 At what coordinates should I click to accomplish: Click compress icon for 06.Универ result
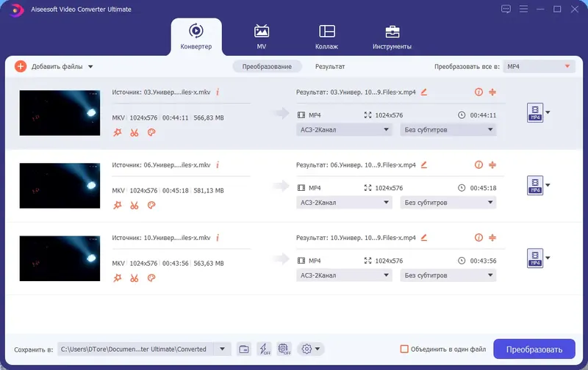tap(492, 164)
